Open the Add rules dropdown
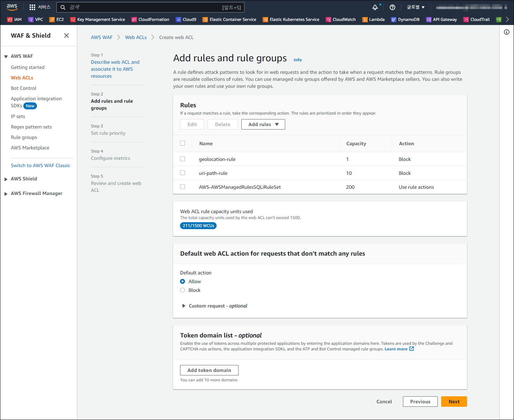Viewport: 514px width, 420px height. pos(263,124)
